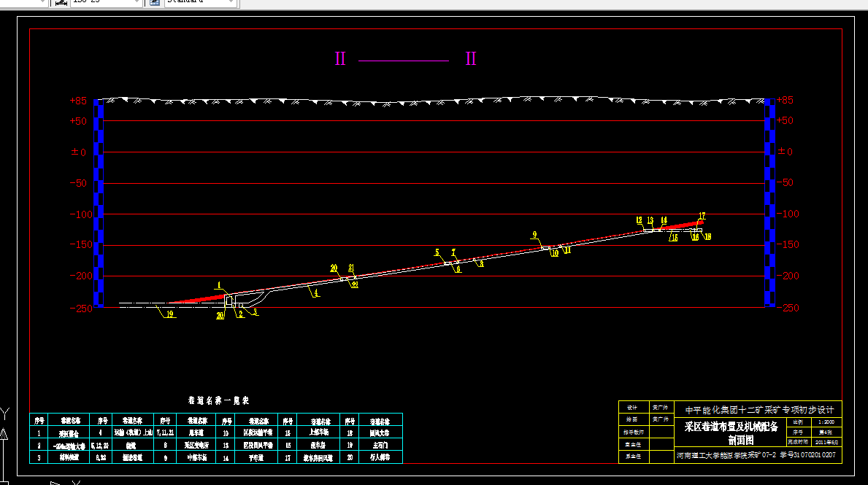Select the 中部车场 table cell
The width and height of the screenshot is (868, 485).
point(197,458)
